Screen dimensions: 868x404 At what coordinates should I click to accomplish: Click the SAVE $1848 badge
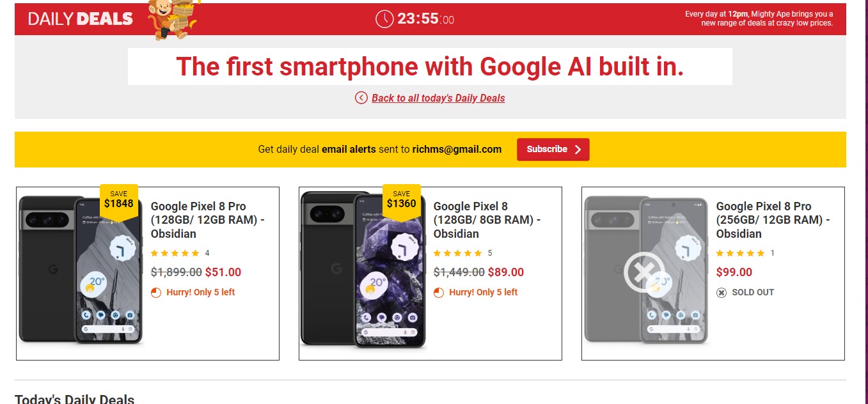[x=118, y=200]
